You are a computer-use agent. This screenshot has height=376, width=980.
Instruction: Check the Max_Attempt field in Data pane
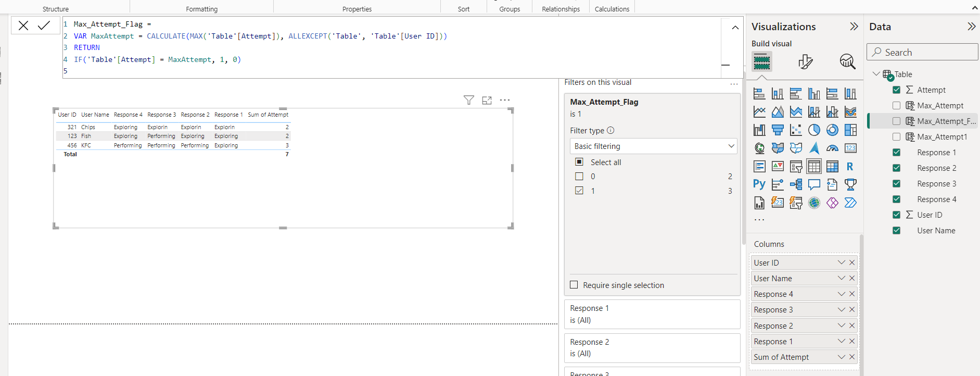pos(896,106)
